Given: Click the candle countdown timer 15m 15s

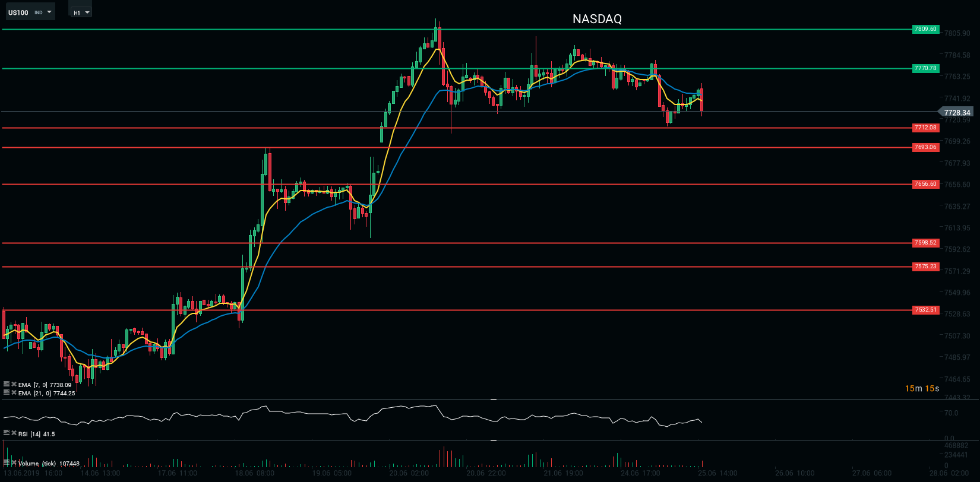Looking at the screenshot, I should pyautogui.click(x=922, y=389).
